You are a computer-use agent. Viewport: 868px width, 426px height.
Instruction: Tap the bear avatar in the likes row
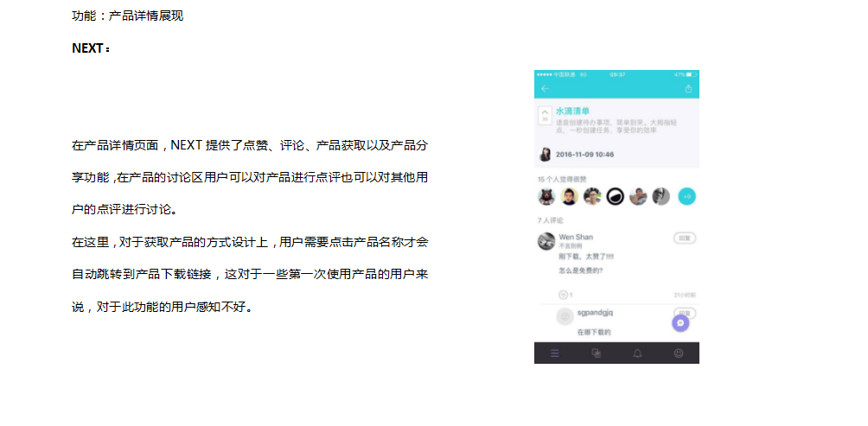(547, 196)
